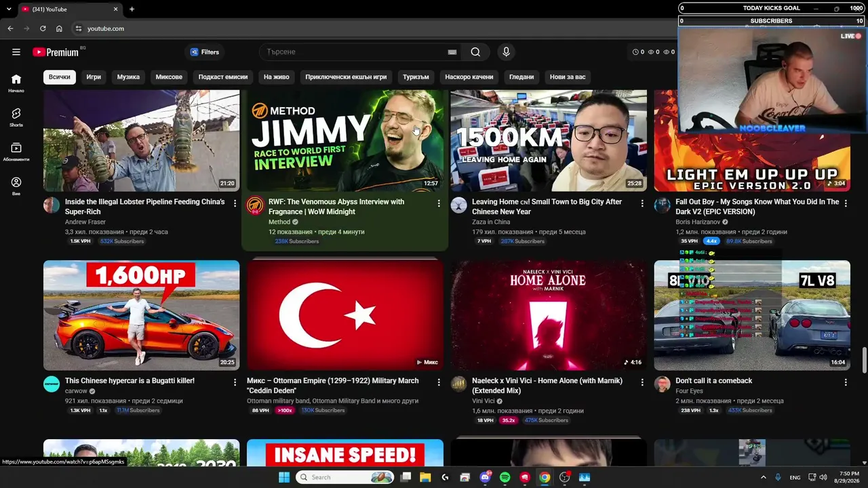Select the Игри filter chip
The image size is (868, 488).
[94, 77]
